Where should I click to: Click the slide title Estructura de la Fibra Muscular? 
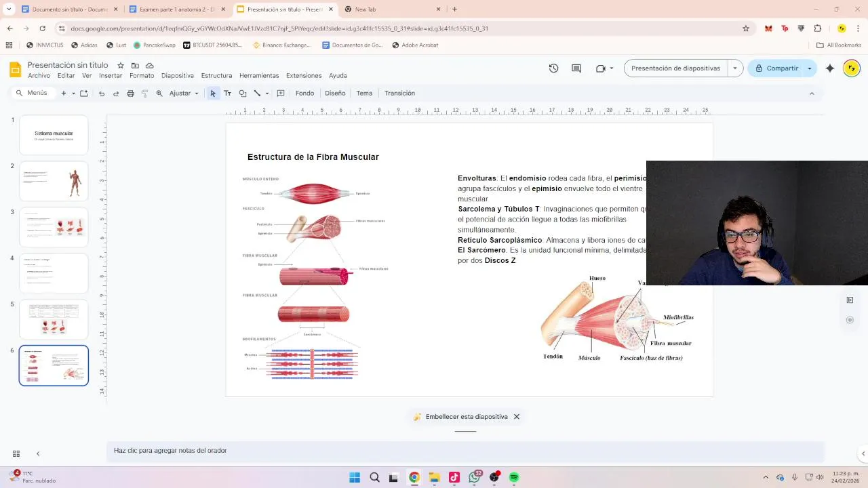pos(313,157)
